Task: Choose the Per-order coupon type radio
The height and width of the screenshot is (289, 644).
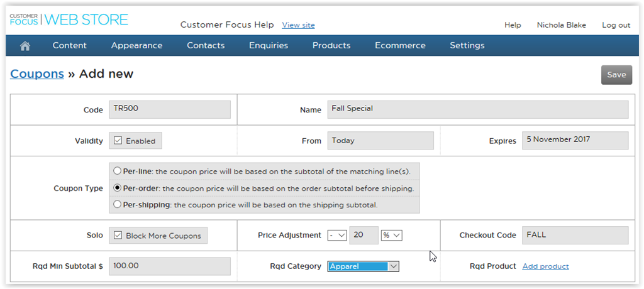Action: [117, 188]
